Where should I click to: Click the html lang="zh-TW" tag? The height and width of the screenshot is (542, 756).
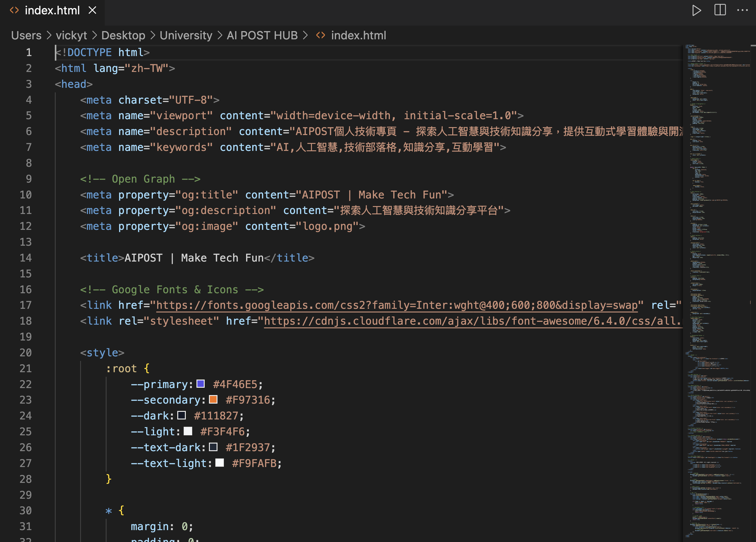tap(115, 68)
